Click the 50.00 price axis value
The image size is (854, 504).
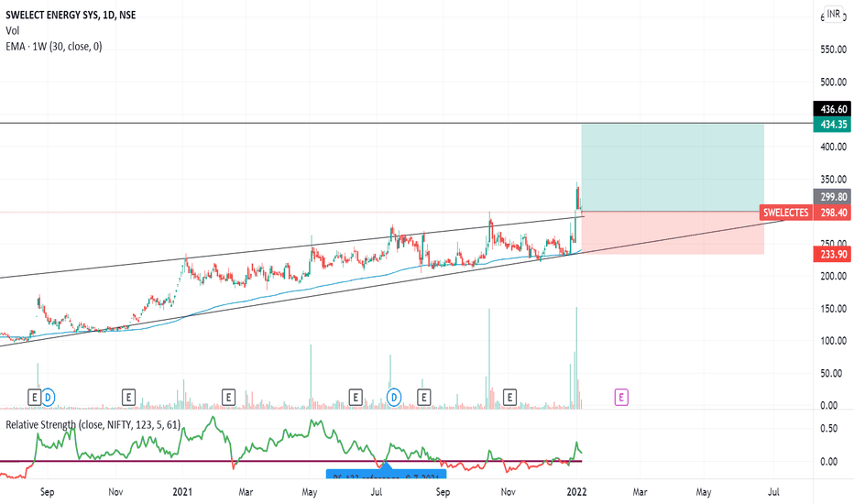click(833, 373)
